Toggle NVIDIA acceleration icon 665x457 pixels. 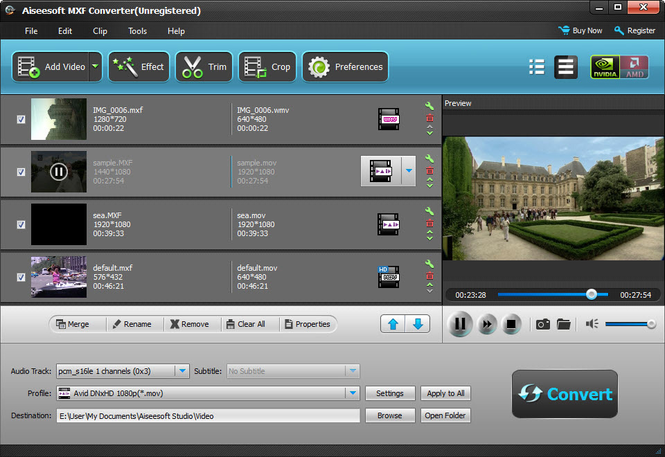coord(605,67)
